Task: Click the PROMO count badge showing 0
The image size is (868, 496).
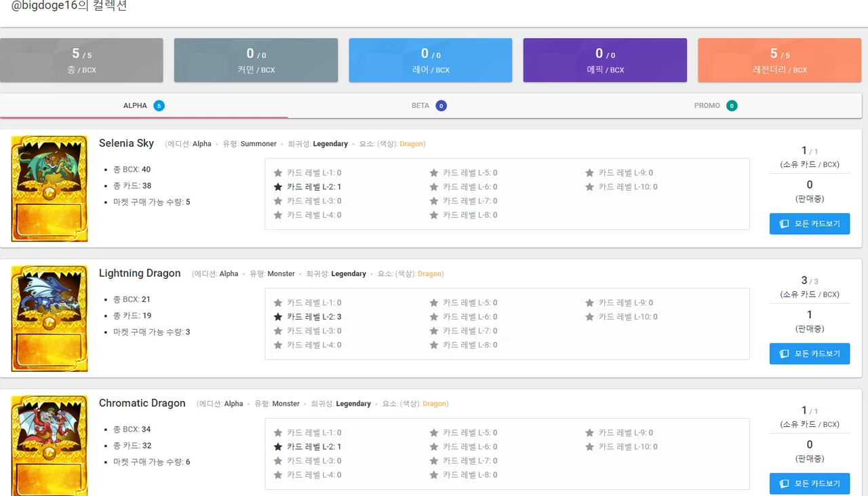Action: click(732, 106)
